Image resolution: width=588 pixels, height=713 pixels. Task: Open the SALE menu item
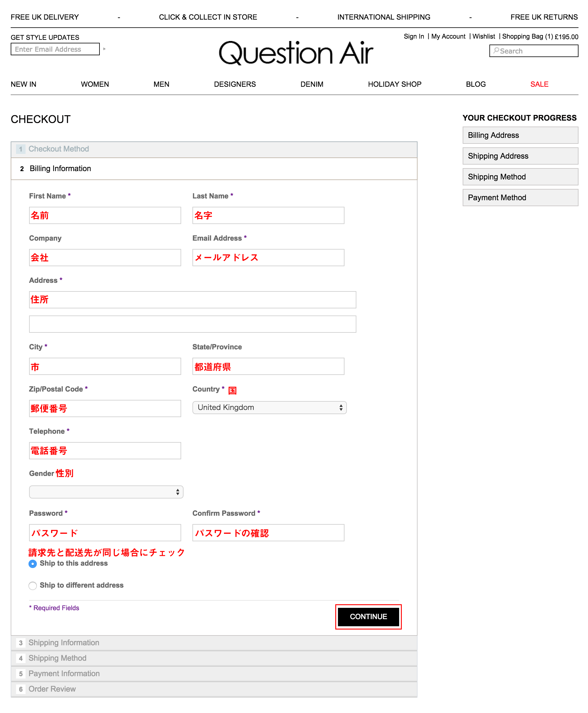point(539,84)
